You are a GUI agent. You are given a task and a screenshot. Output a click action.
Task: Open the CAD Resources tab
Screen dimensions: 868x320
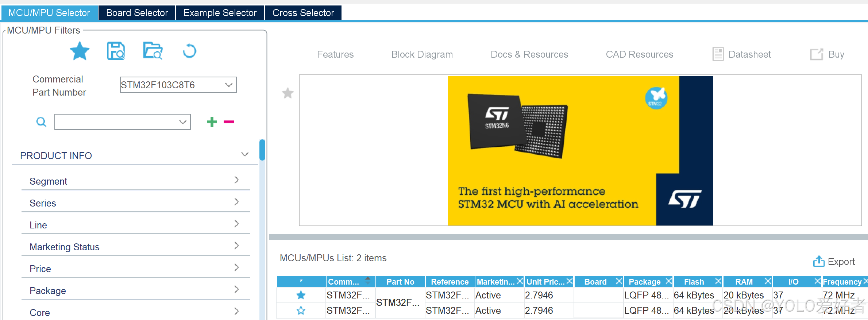tap(640, 54)
